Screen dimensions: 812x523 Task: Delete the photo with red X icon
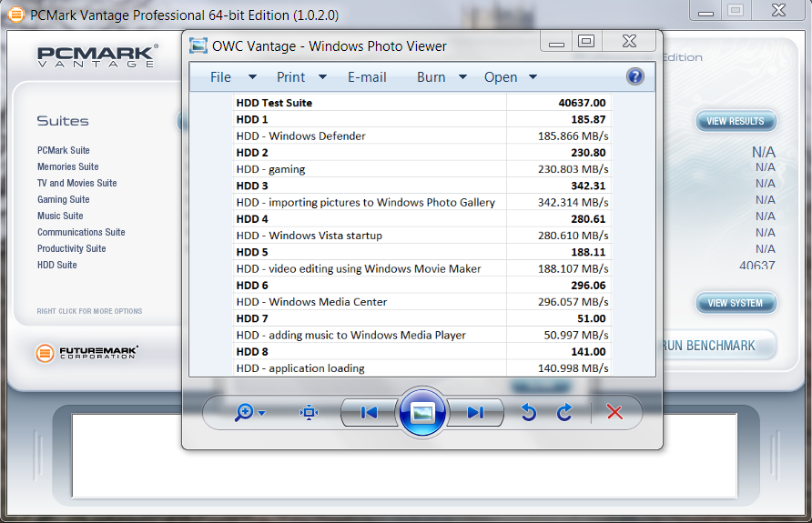tap(614, 412)
